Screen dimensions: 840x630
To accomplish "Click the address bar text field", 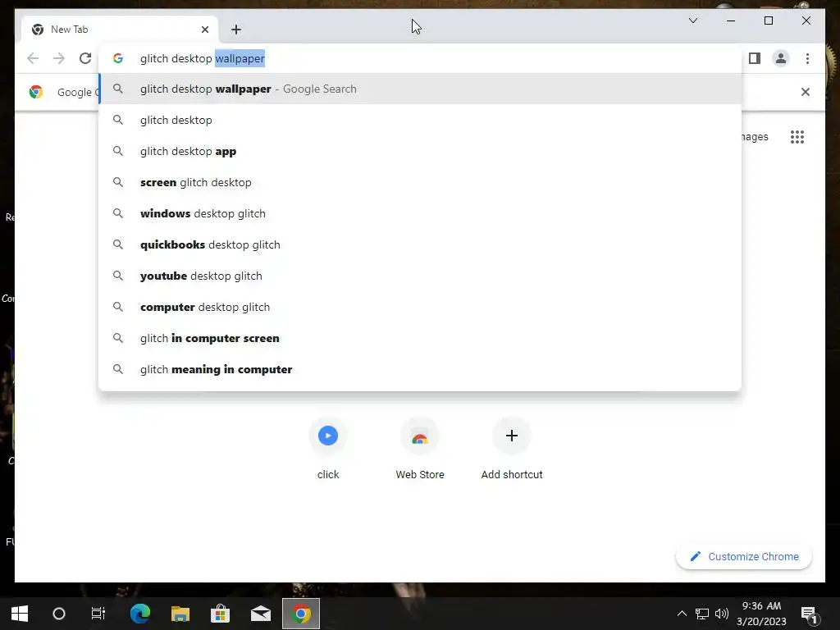I will (x=420, y=58).
